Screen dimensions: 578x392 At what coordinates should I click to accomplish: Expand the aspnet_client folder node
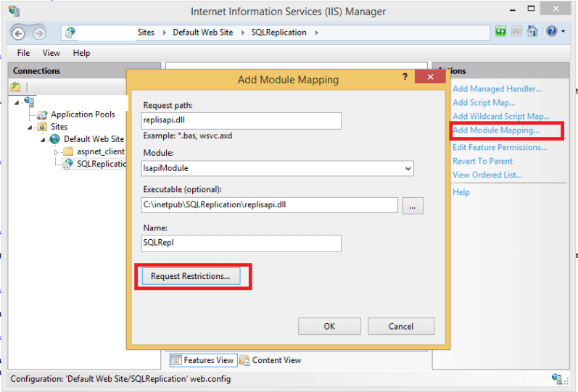pyautogui.click(x=56, y=152)
